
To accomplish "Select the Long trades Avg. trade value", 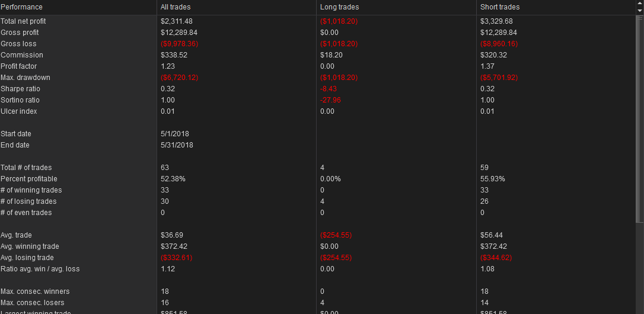I will point(336,235).
